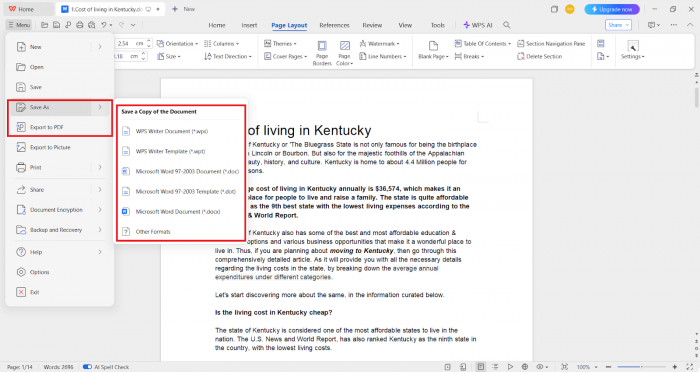Switch to the Tools ribbon tab
Image resolution: width=700 pixels, height=372 pixels.
(438, 25)
